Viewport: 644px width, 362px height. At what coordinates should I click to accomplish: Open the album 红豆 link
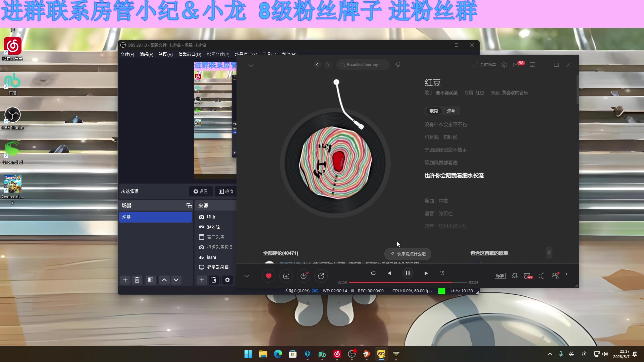(480, 93)
